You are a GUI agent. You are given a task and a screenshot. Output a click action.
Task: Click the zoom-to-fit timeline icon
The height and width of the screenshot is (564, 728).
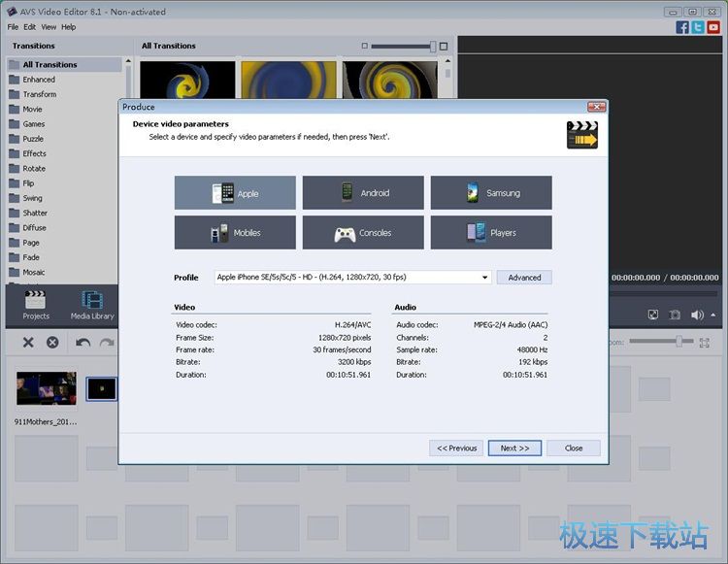705,343
